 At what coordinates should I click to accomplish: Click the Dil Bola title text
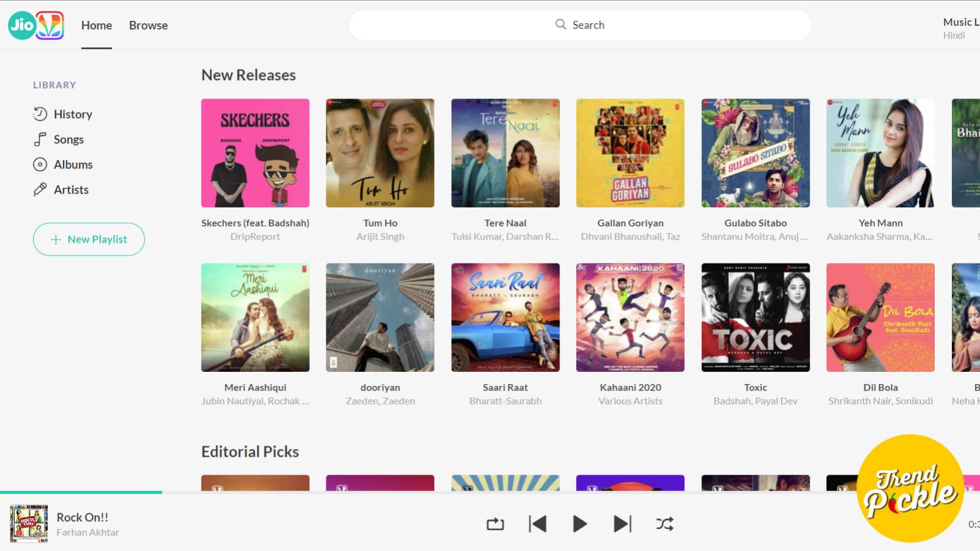click(880, 388)
